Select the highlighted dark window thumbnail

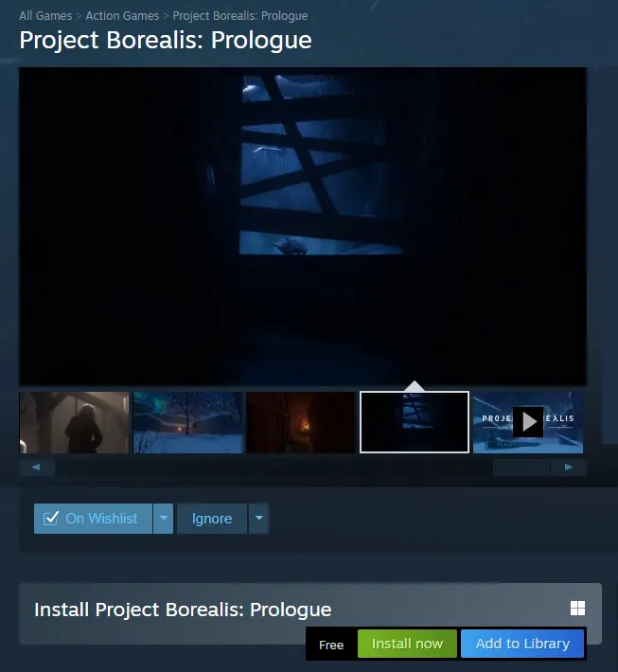(415, 422)
